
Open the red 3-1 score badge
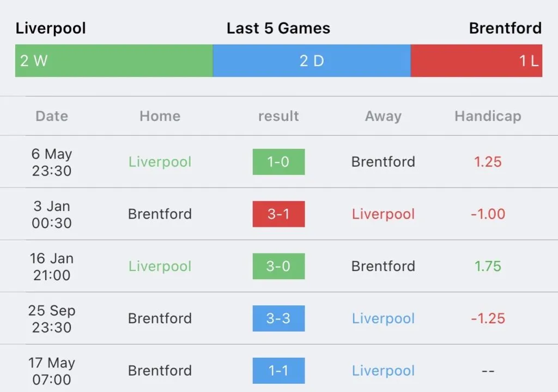(x=278, y=214)
